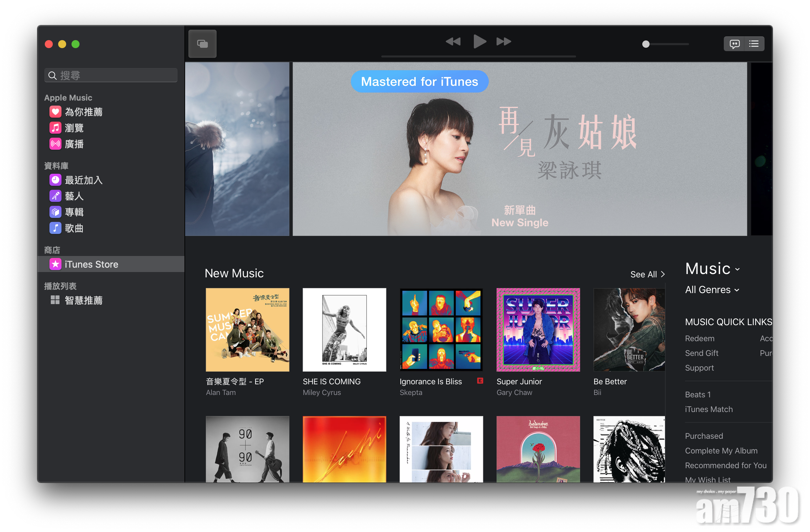The height and width of the screenshot is (532, 810).
Task: Open 智慧推薦 smart playlist grid icon
Action: coord(55,300)
